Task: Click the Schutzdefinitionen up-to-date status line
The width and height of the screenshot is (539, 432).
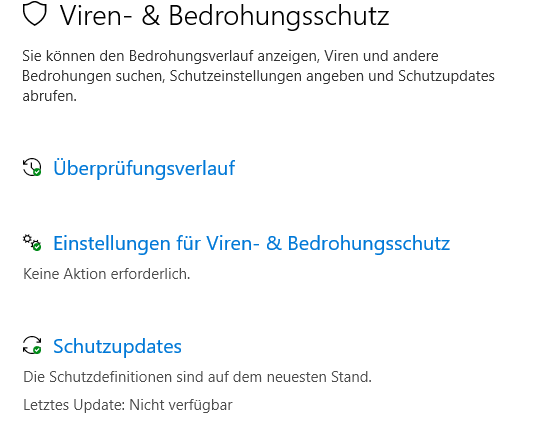Action: 197,377
